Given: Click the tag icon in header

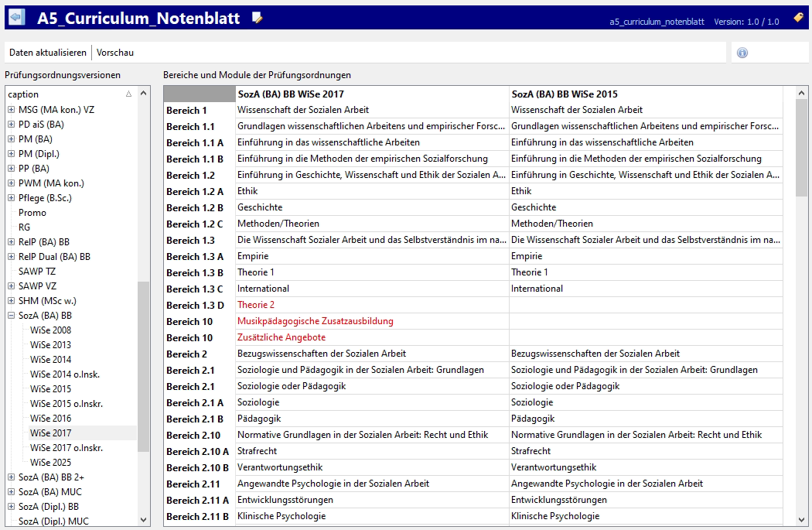Looking at the screenshot, I should (x=798, y=17).
